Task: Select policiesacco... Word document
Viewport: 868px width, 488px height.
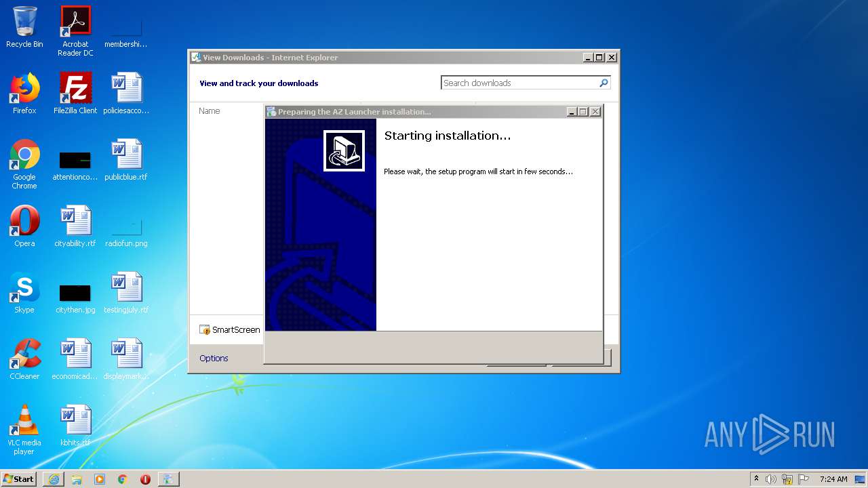Action: pos(126,94)
